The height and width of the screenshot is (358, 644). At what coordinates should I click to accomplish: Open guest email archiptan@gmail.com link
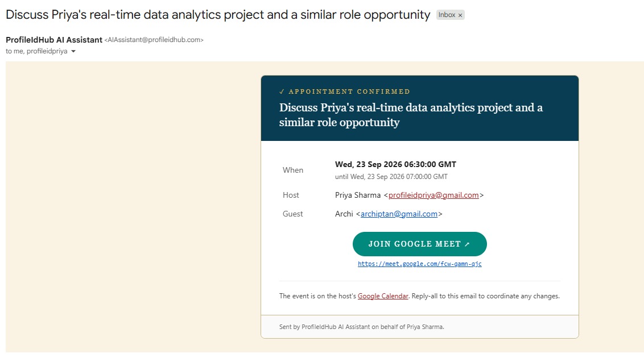(399, 214)
